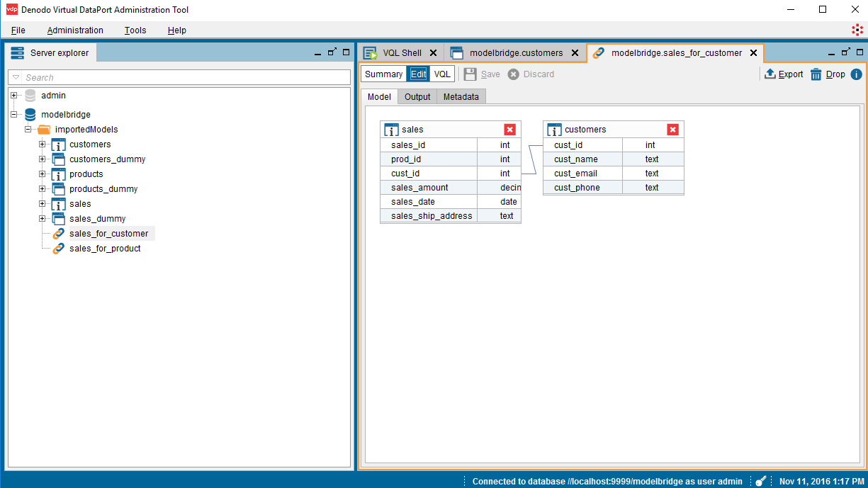Image resolution: width=868 pixels, height=488 pixels.
Task: Select sales_for_product in the tree
Action: [x=105, y=249]
